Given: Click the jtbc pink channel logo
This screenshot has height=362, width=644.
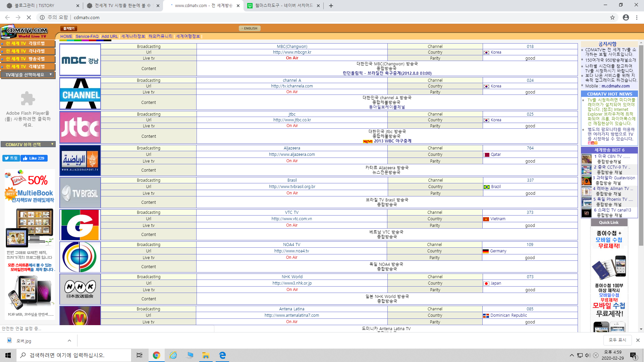Looking at the screenshot, I should pos(80,127).
